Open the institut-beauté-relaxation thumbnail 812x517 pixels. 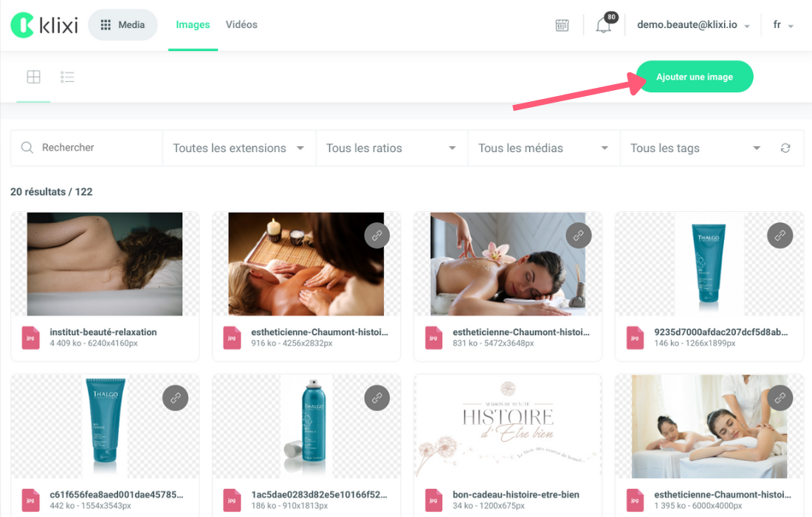tap(105, 264)
